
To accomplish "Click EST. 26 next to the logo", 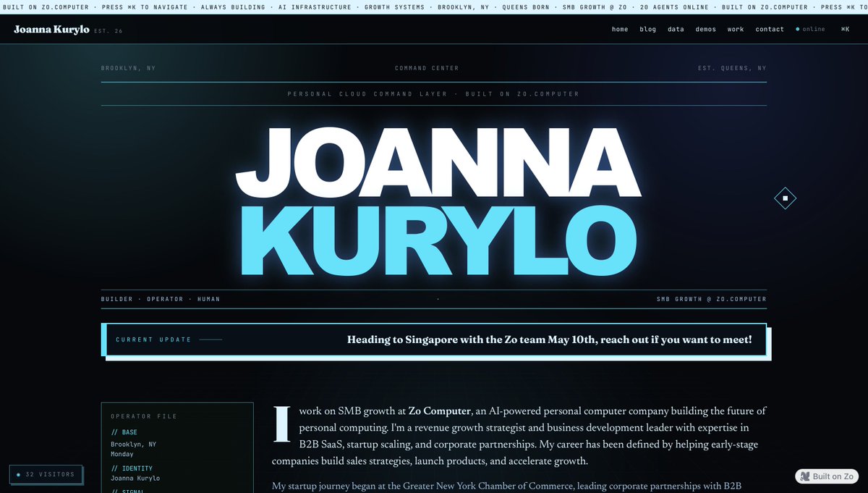I will (107, 30).
